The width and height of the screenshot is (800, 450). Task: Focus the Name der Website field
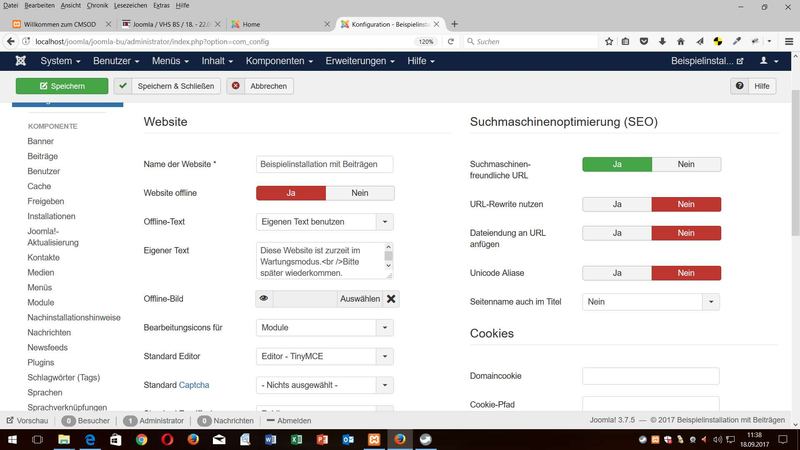click(x=324, y=164)
